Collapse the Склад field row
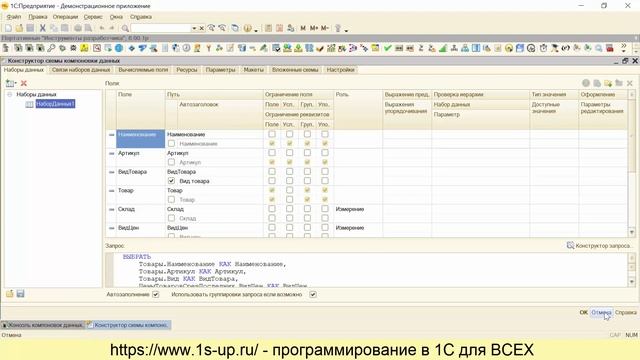640x360 pixels. click(111, 209)
